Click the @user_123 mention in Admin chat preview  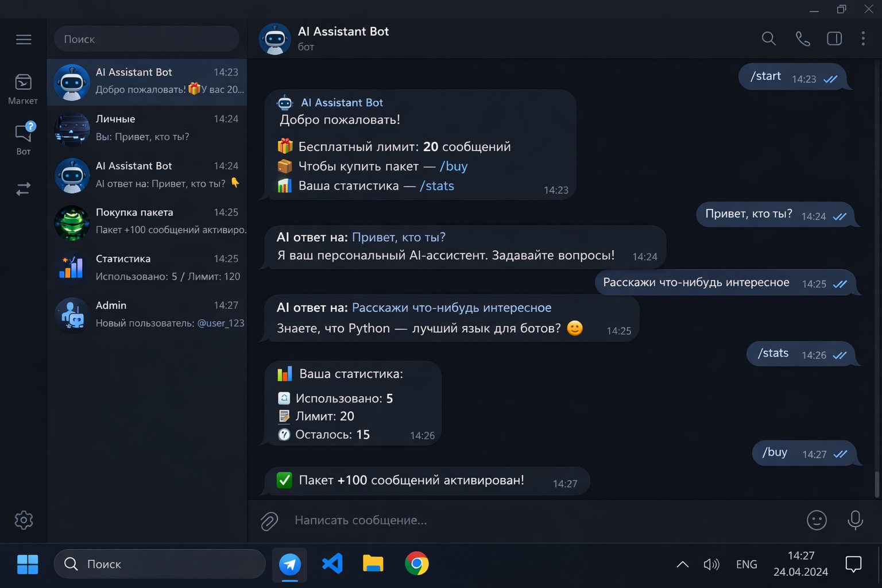pyautogui.click(x=221, y=323)
